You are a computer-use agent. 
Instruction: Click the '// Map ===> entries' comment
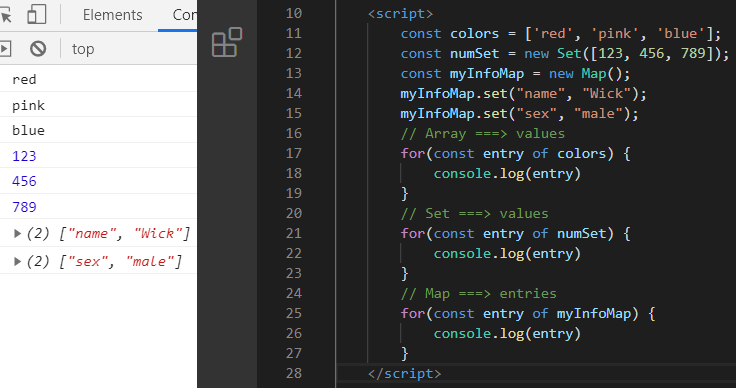tap(479, 294)
